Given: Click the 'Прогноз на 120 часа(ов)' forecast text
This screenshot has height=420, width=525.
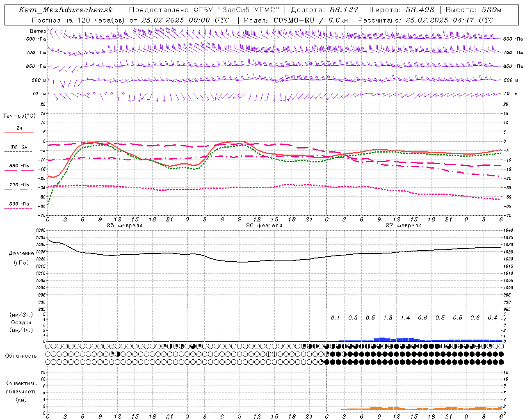Looking at the screenshot, I should coord(79,20).
